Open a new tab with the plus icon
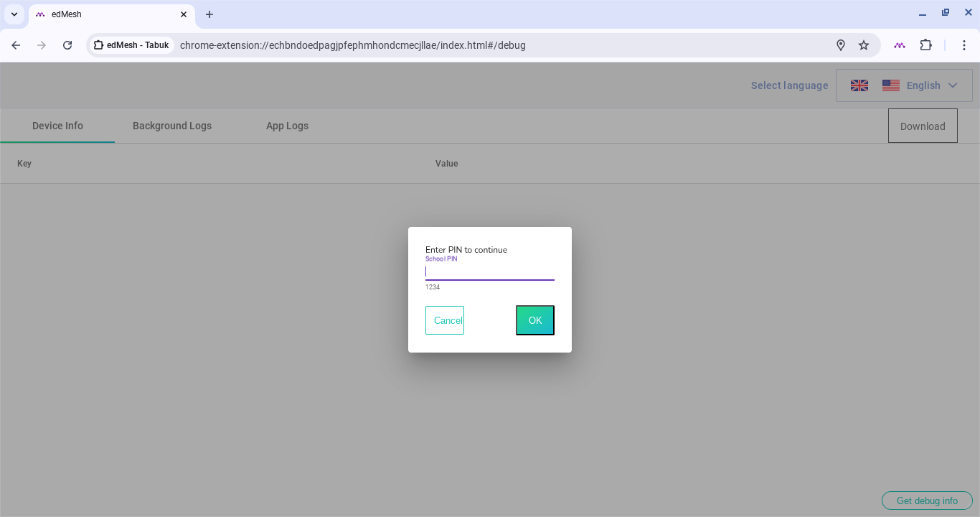The height and width of the screenshot is (517, 980). pyautogui.click(x=209, y=14)
